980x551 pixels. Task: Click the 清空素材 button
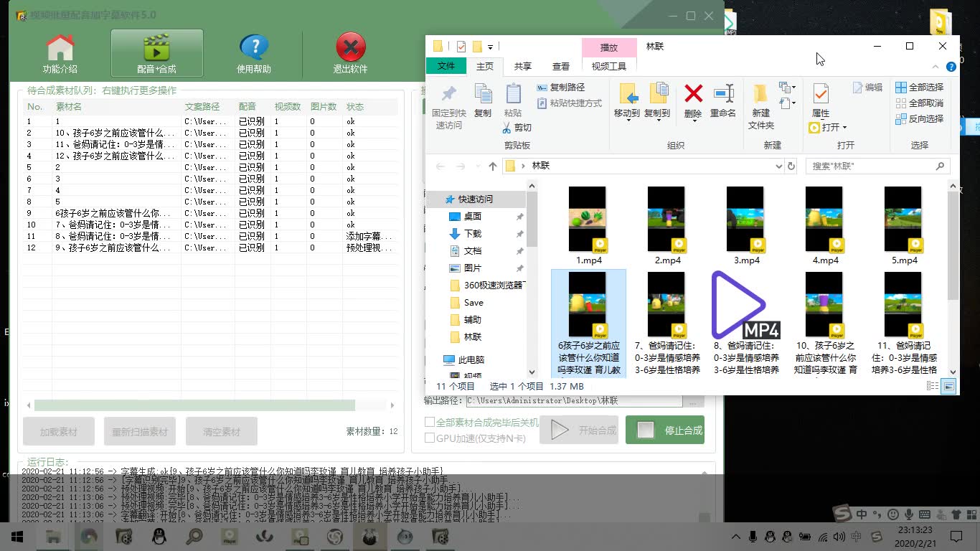coord(222,432)
